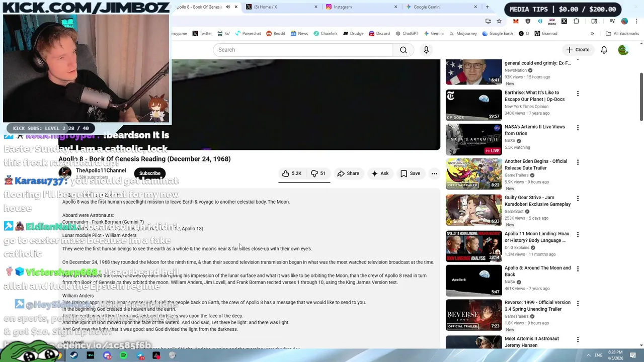Screen dimensions: 644x362
Task: Open the Ask AI button
Action: coord(380,173)
